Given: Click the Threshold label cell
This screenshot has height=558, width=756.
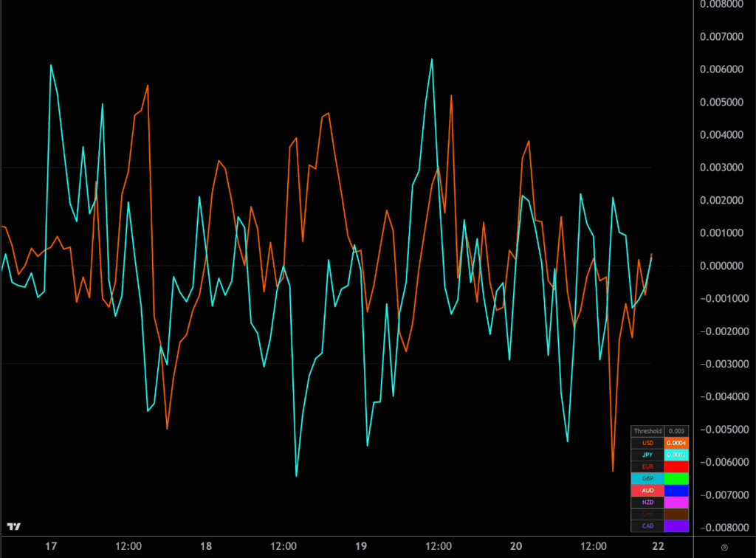Looking at the screenshot, I should pos(647,431).
